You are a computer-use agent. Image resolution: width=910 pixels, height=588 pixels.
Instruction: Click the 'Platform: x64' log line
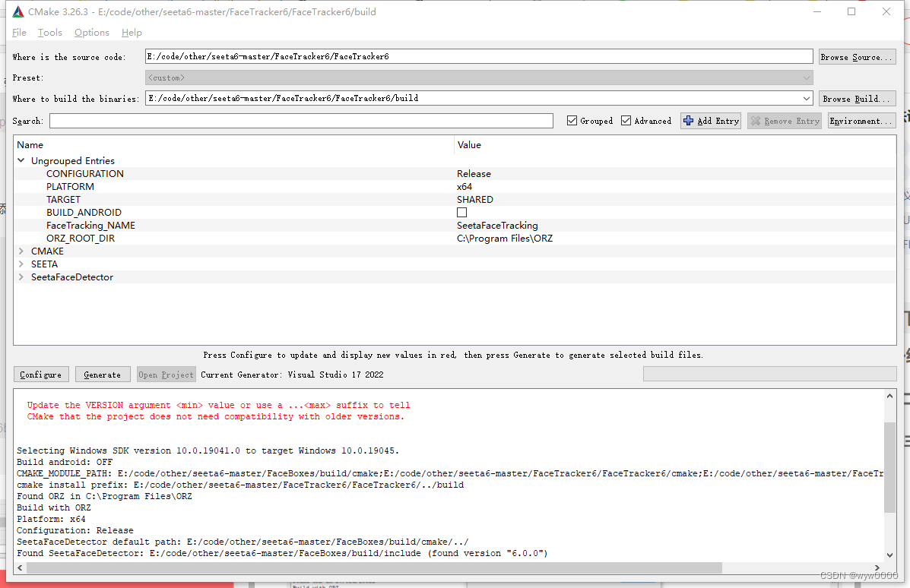coord(51,519)
